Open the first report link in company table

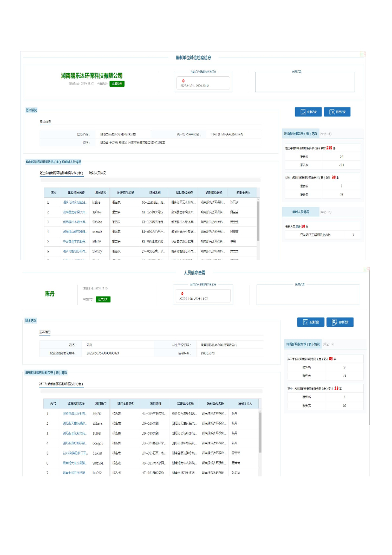pos(74,202)
